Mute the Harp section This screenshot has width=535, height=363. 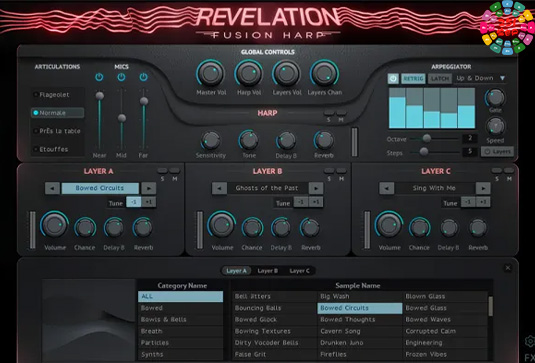(341, 113)
